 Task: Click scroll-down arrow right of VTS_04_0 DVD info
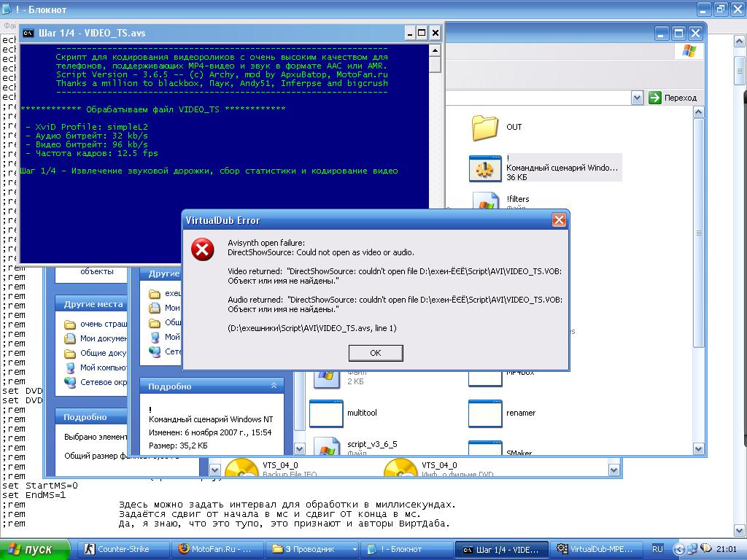[x=614, y=470]
